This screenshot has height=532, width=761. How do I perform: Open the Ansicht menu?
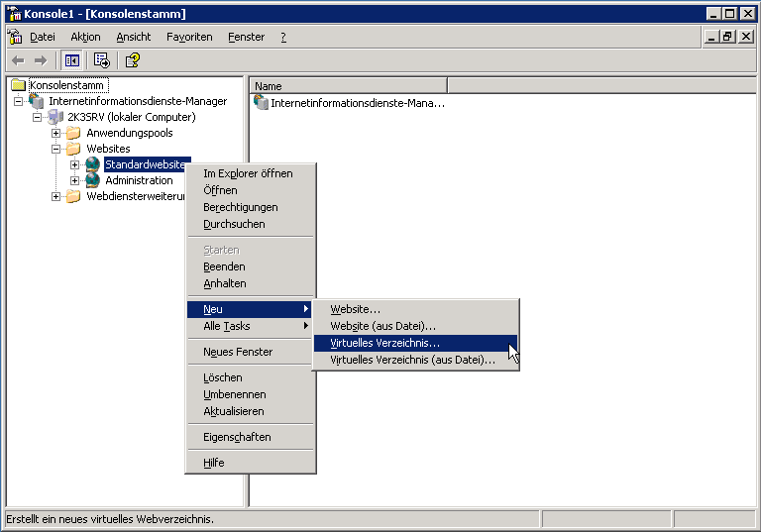click(134, 37)
